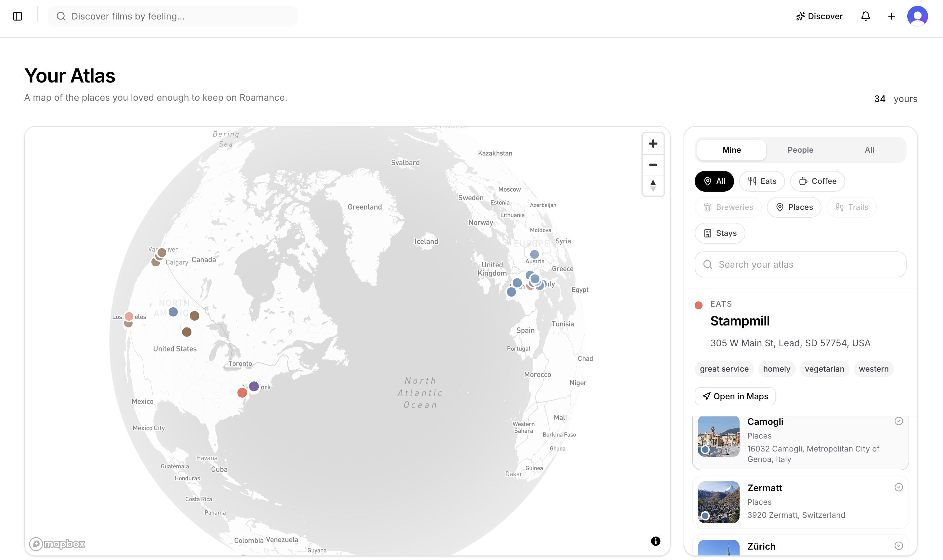The height and width of the screenshot is (560, 943).
Task: Zoom in on the map
Action: [x=653, y=144]
